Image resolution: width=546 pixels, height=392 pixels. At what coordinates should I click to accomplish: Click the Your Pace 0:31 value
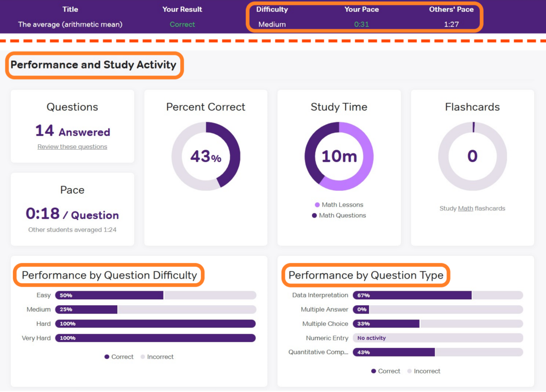(362, 24)
